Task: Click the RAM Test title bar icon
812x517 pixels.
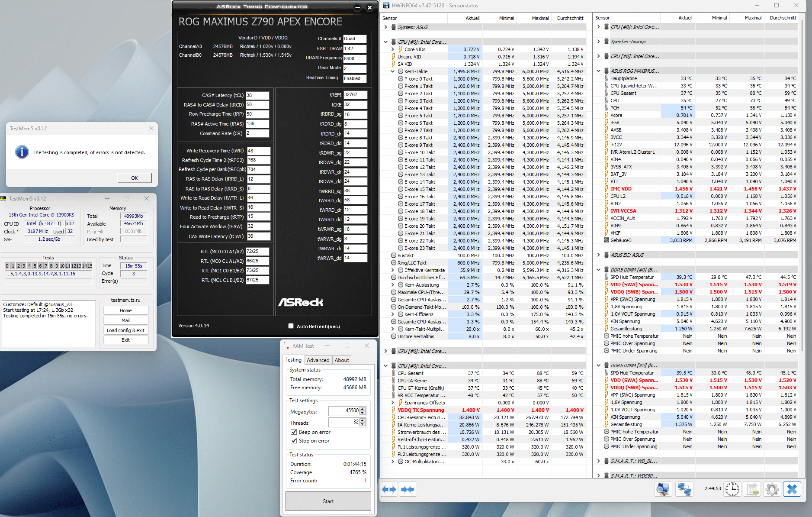Action: [286, 346]
